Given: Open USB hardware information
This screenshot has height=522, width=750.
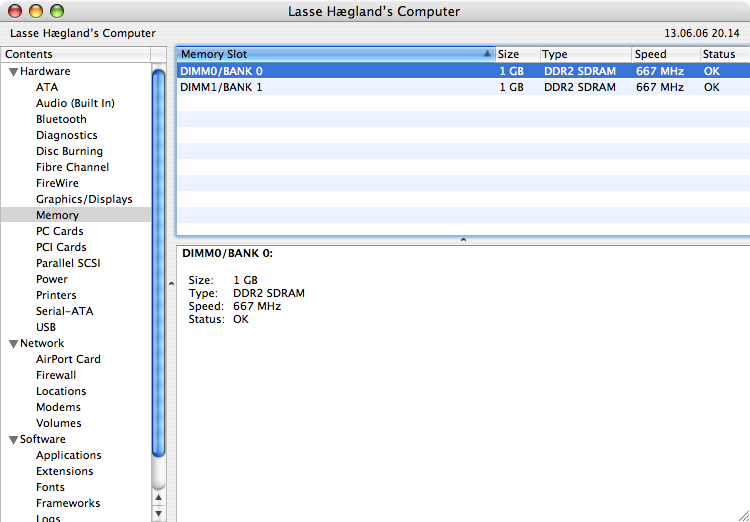Looking at the screenshot, I should (46, 327).
